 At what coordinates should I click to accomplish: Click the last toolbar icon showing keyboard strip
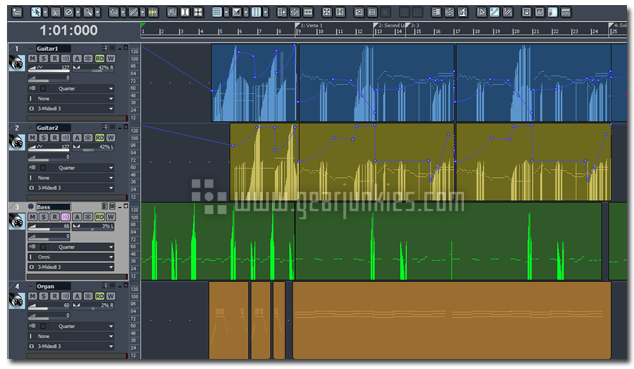[566, 12]
